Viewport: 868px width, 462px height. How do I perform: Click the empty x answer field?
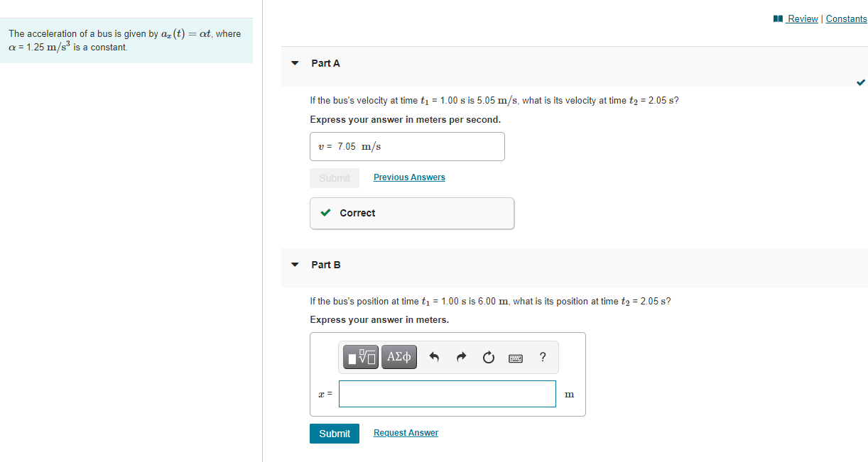click(447, 394)
